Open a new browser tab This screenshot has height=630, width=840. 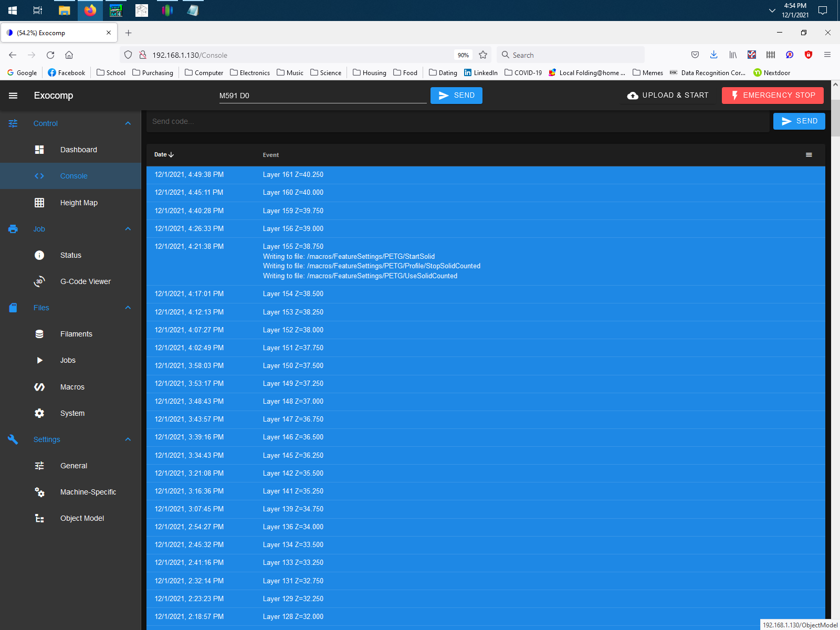click(129, 33)
